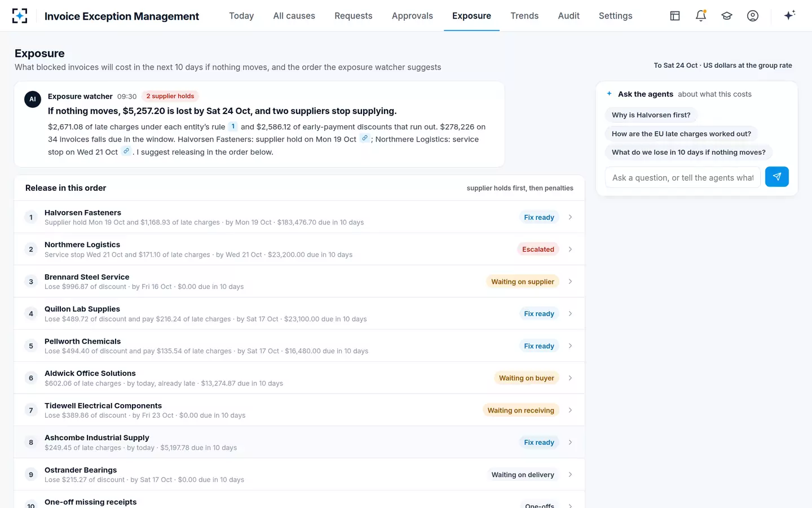Click Fix ready on Ashcombe Industrial Supply
Screen dimensions: 812x508
point(539,443)
